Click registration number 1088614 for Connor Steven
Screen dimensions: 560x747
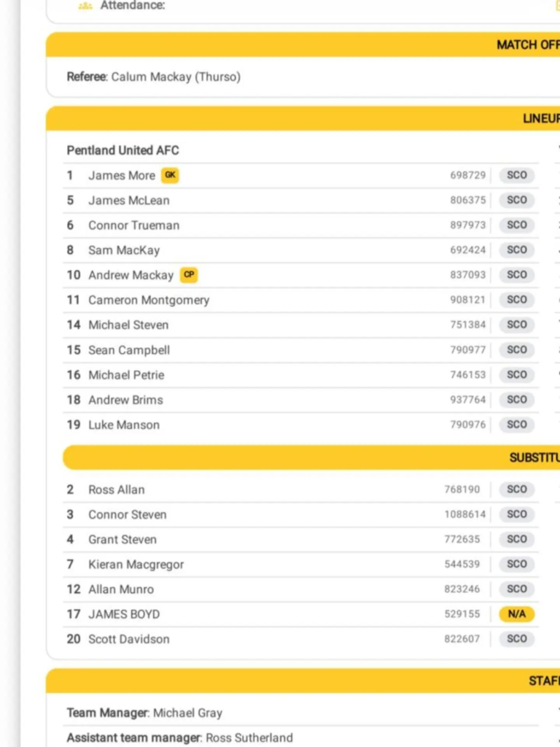[x=464, y=514]
